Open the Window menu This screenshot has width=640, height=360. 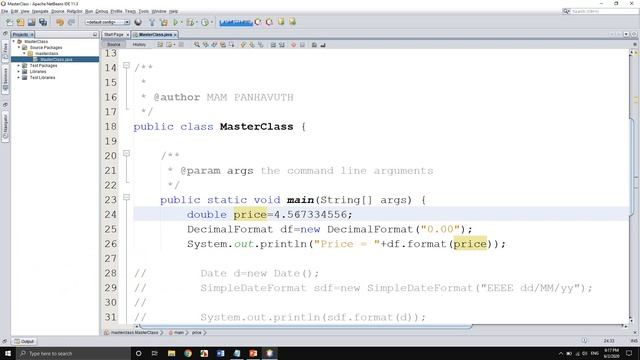159,11
